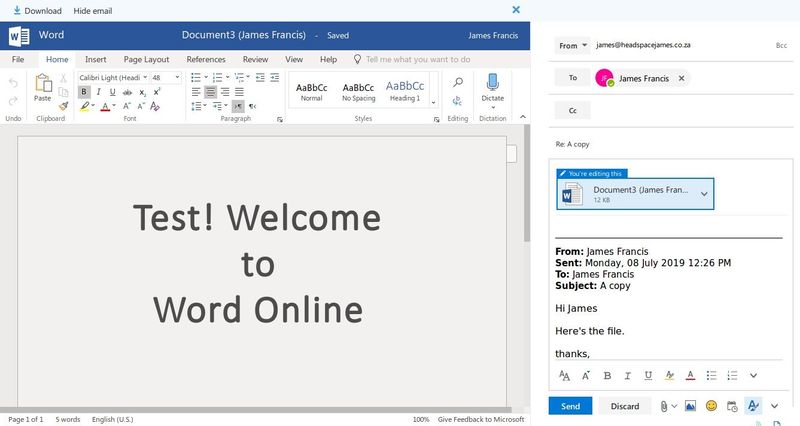
Task: Click the Hide email link
Action: (x=93, y=10)
